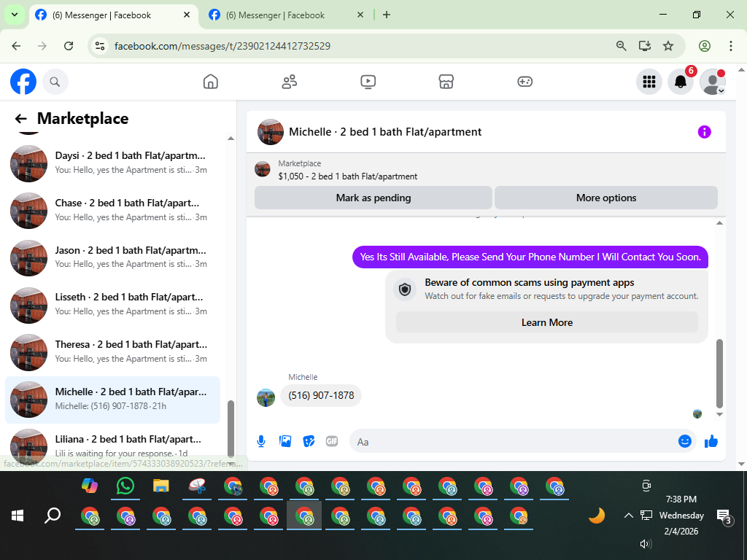Mark the listing as pending
This screenshot has height=560, width=747.
point(373,198)
